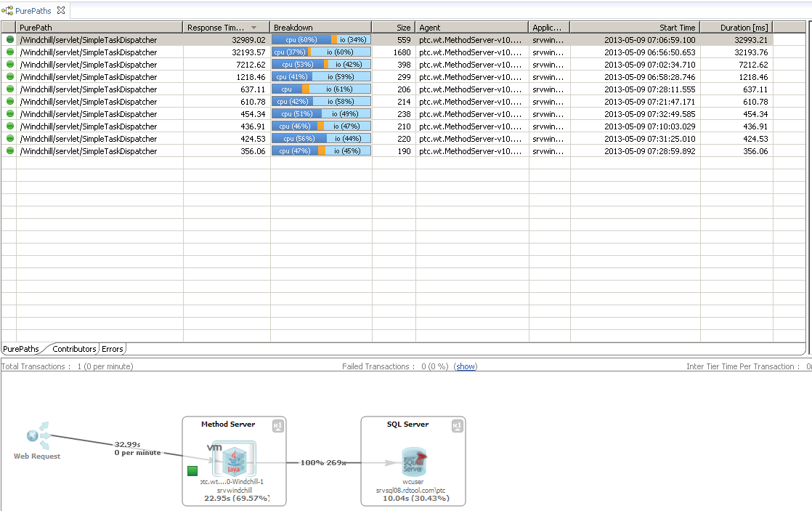Click breakdown bar cpu (37%) io (60%)
Image resolution: width=812 pixels, height=511 pixels.
[321, 52]
